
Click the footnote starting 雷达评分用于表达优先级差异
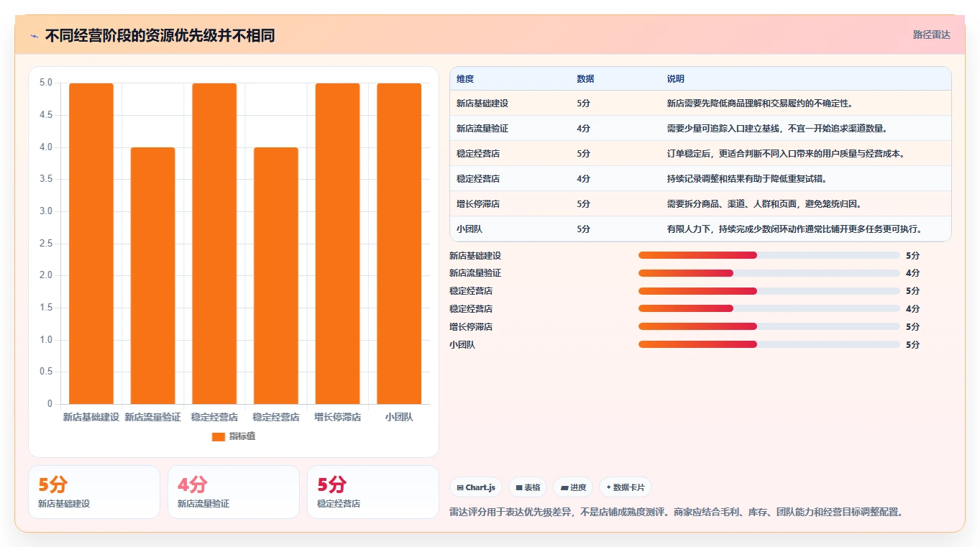(x=676, y=512)
